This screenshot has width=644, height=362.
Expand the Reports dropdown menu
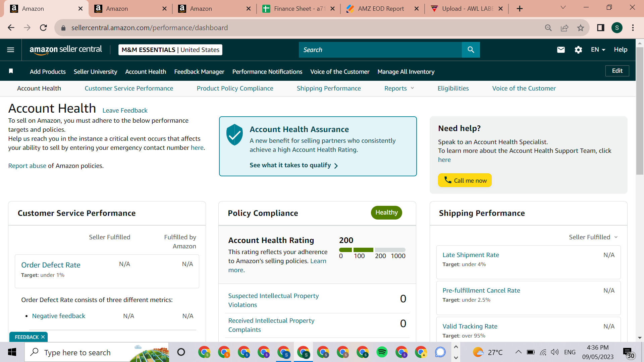pyautogui.click(x=399, y=88)
